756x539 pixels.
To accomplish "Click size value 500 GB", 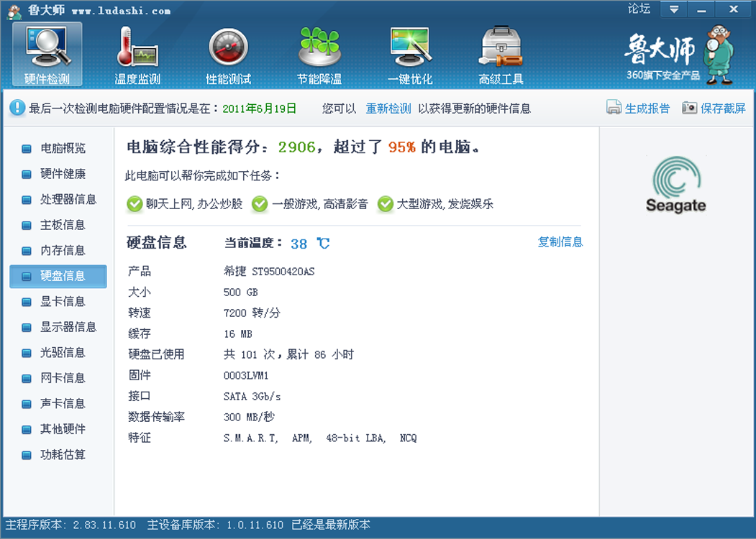I will 240,292.
